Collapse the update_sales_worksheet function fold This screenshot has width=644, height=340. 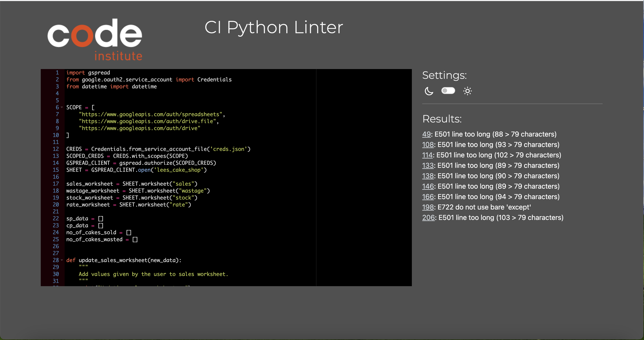[x=62, y=260]
